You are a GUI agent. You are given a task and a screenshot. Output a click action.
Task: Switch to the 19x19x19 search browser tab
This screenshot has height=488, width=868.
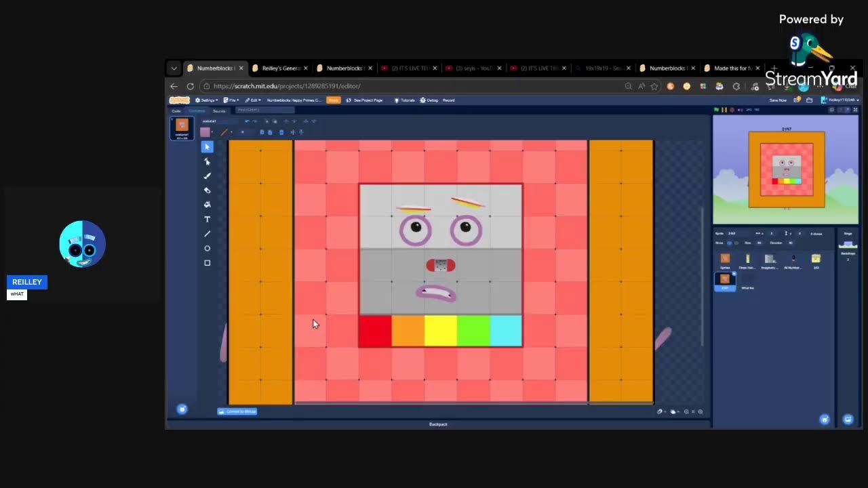coord(602,68)
